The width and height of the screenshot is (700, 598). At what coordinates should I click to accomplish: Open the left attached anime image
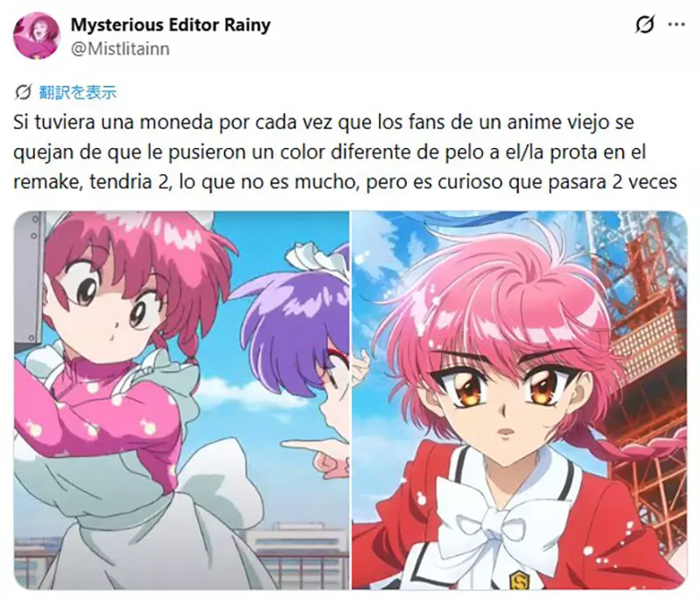pyautogui.click(x=182, y=401)
